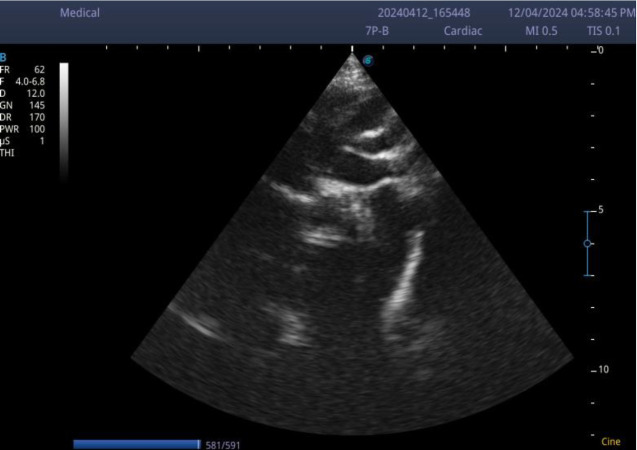
Task: Click the Medical title text
Action: pyautogui.click(x=80, y=13)
